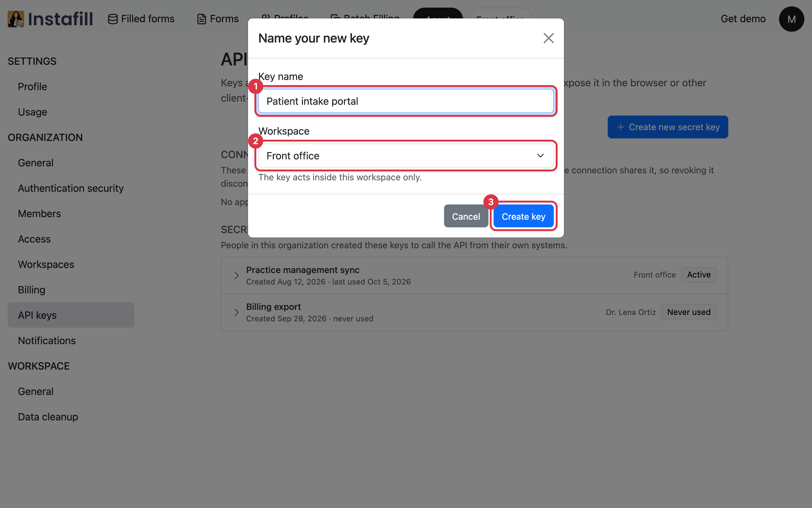Open General under Organization
The image size is (812, 508).
coord(71,163)
